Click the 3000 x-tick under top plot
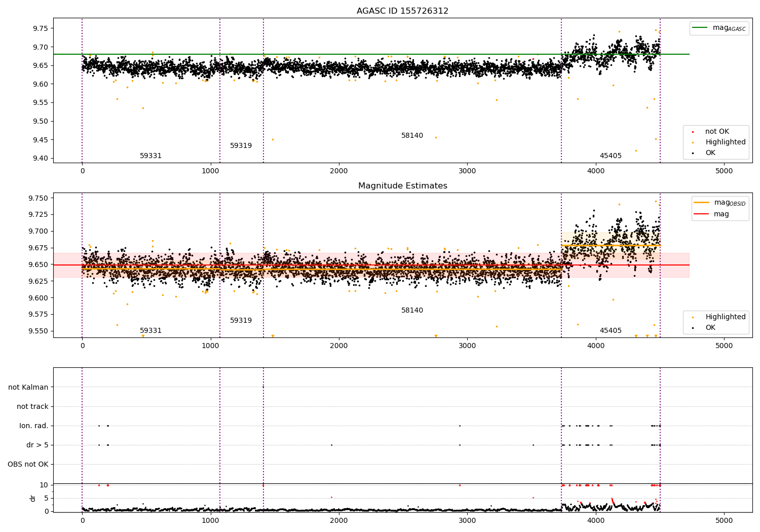 pyautogui.click(x=467, y=171)
